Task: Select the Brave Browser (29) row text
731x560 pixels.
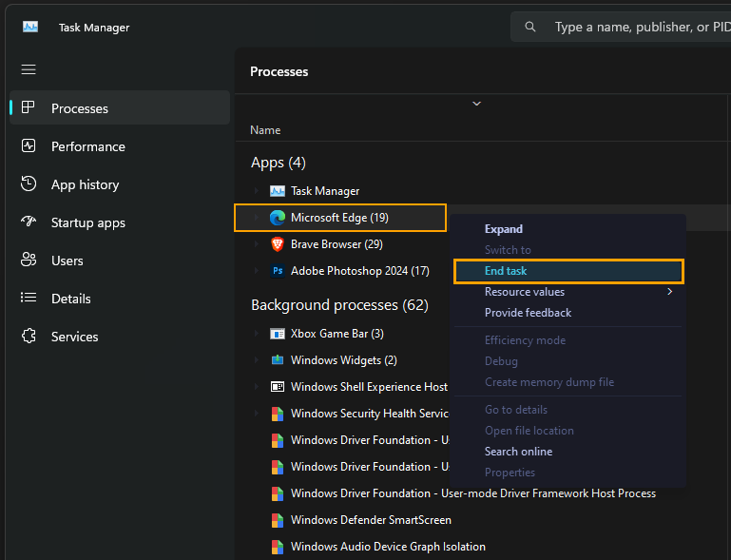Action: (x=337, y=244)
